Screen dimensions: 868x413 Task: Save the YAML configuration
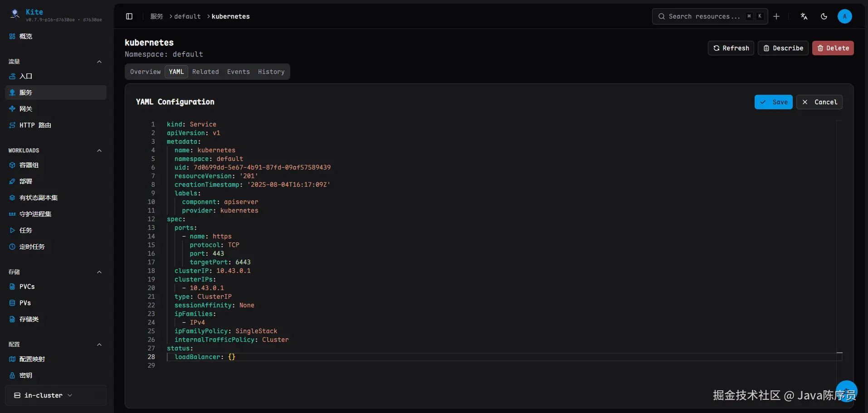pyautogui.click(x=773, y=102)
